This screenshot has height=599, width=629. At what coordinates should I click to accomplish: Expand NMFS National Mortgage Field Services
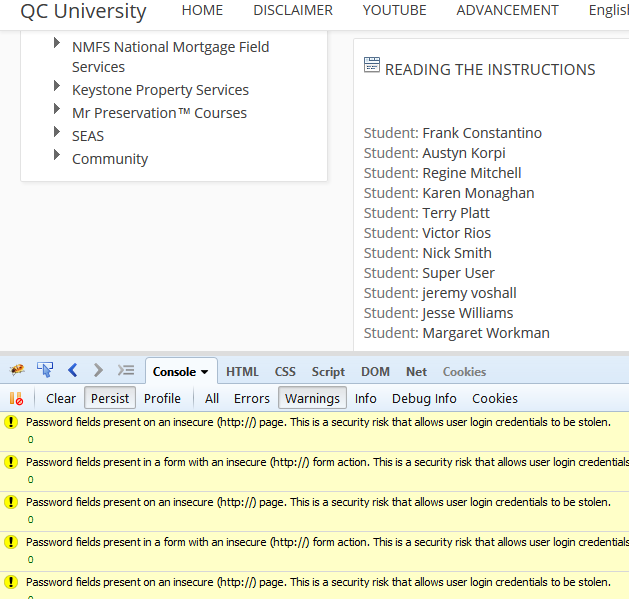click(x=57, y=43)
